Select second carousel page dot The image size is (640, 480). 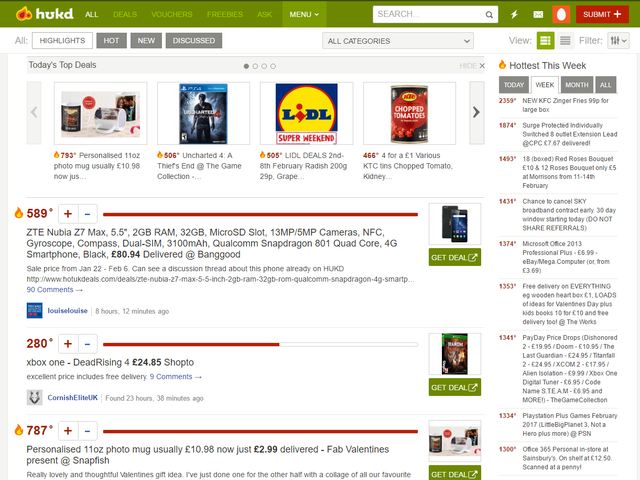[255, 66]
